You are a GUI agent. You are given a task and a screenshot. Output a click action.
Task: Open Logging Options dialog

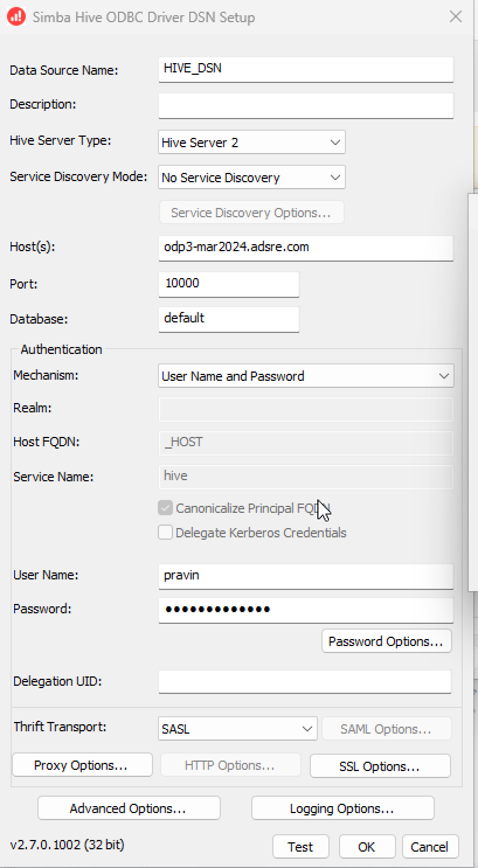tap(343, 808)
